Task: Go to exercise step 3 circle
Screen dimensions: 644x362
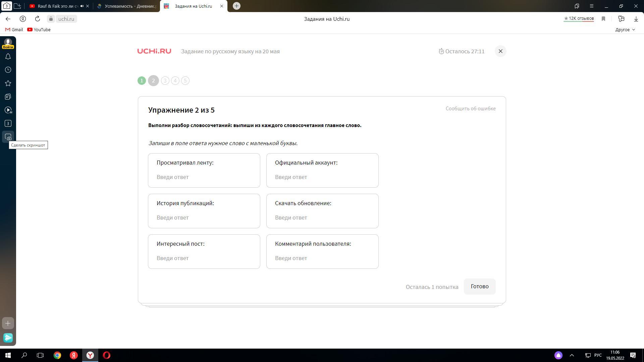Action: tap(165, 81)
